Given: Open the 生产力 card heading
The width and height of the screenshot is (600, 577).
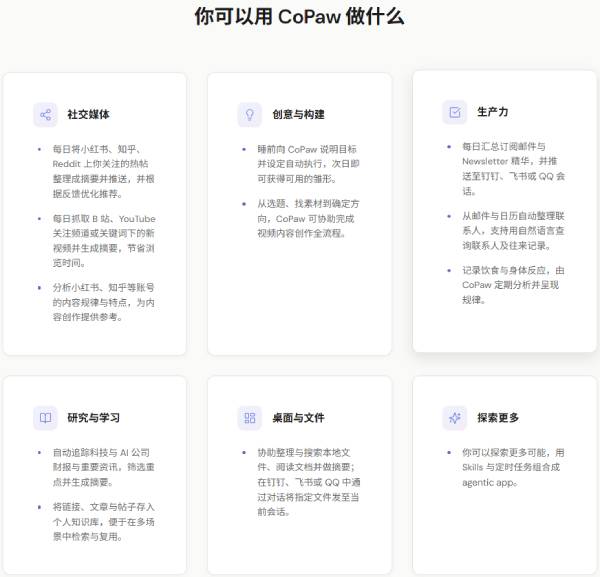Looking at the screenshot, I should click(x=492, y=112).
